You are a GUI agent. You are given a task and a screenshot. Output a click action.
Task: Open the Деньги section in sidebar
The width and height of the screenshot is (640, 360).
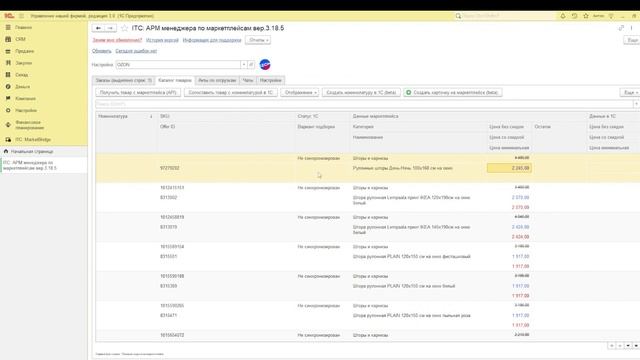[x=22, y=87]
